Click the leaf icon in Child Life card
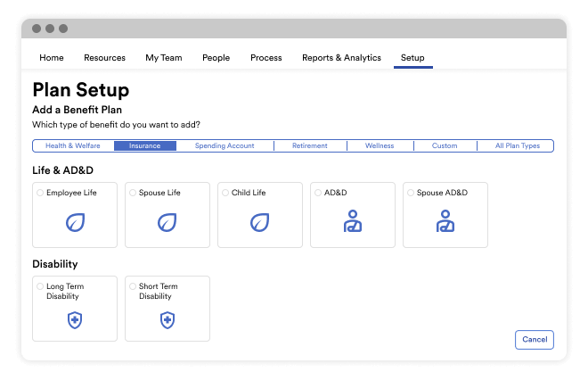 click(x=260, y=223)
